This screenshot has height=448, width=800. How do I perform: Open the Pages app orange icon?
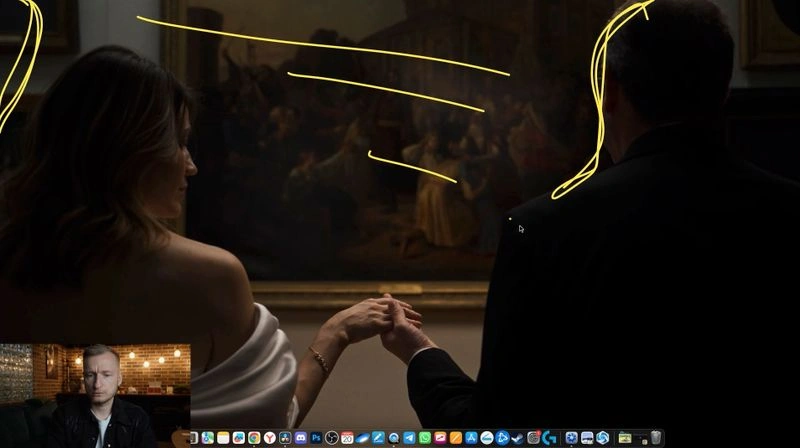[x=456, y=438]
